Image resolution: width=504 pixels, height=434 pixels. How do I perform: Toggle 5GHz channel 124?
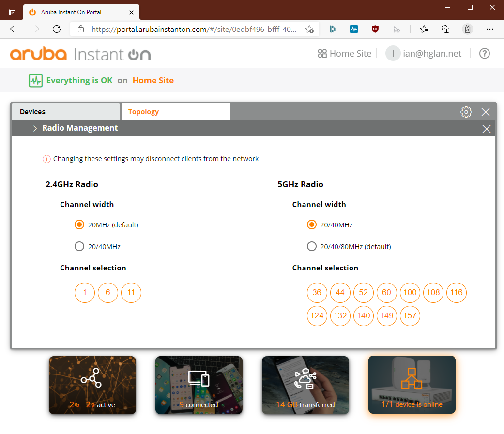[x=317, y=316]
